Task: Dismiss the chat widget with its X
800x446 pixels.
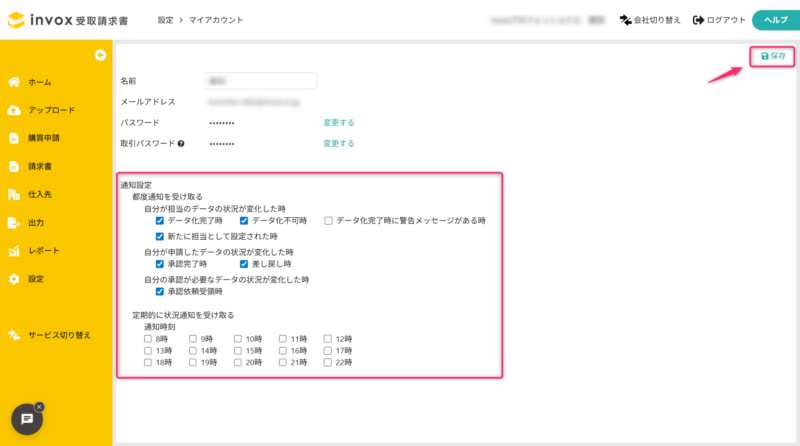Action: point(39,407)
